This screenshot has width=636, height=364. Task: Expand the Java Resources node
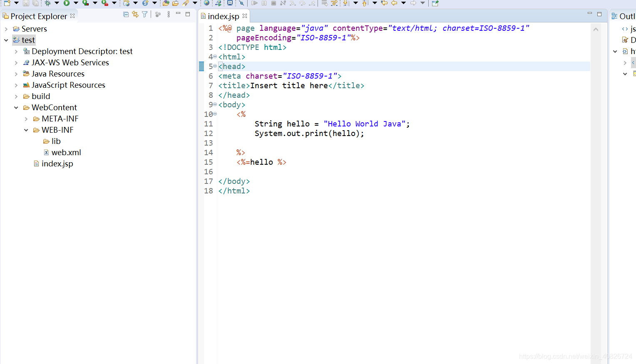click(16, 74)
